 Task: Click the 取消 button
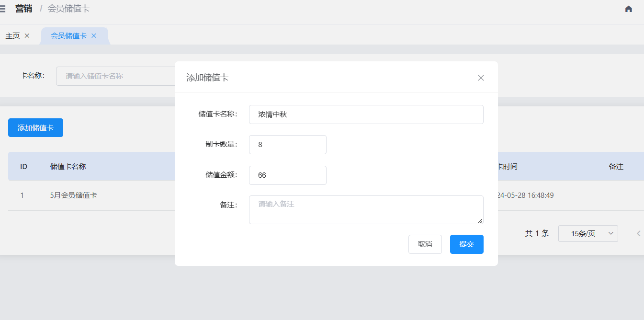(x=425, y=244)
